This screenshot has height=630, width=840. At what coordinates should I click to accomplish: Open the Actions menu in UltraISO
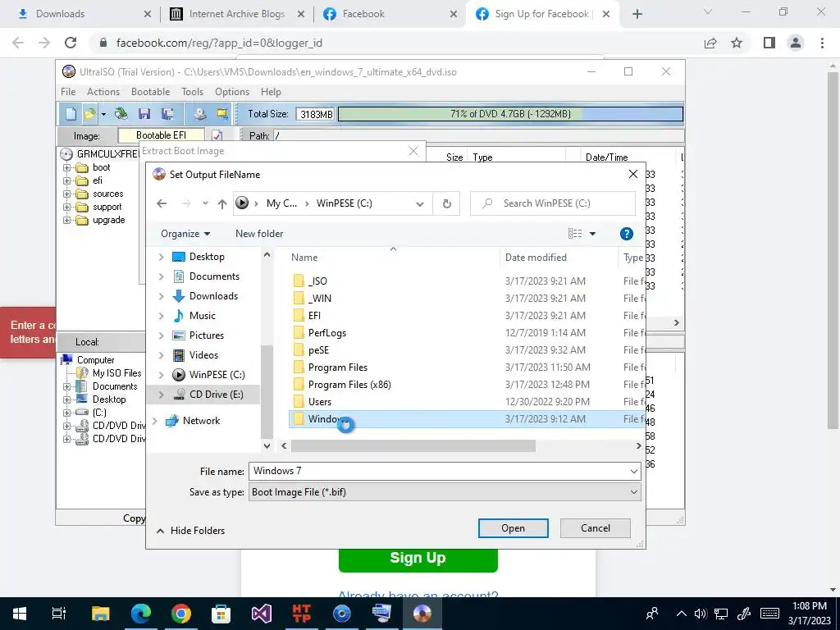click(103, 92)
